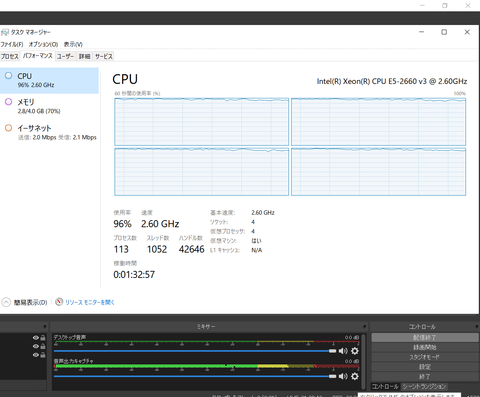Screen dimensions: 480x397
Task: Toggle the padlock on the middle source row
Action: point(43,346)
